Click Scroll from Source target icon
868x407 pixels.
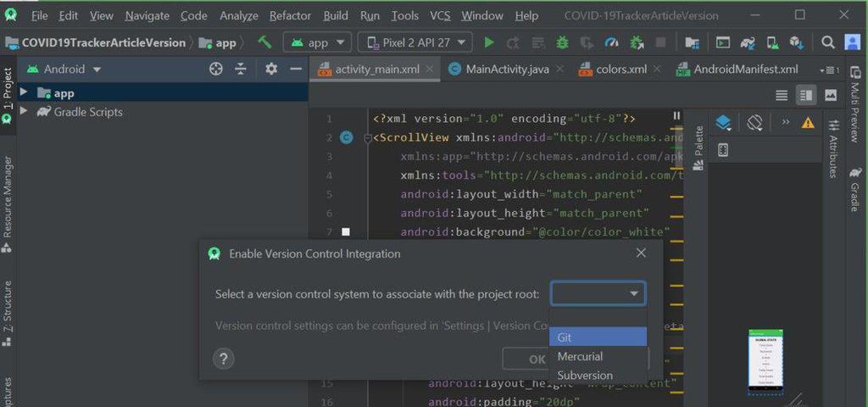[x=216, y=69]
